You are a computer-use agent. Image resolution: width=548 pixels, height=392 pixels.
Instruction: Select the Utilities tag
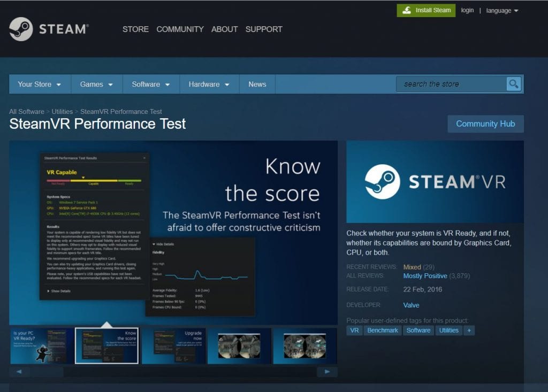click(449, 330)
